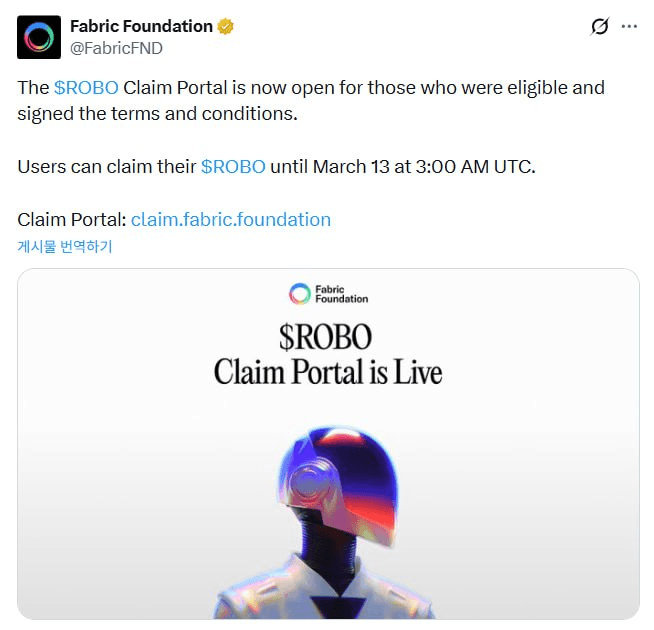Click the 'Claim Portal:' label text
The height and width of the screenshot is (630, 654).
[x=71, y=219]
